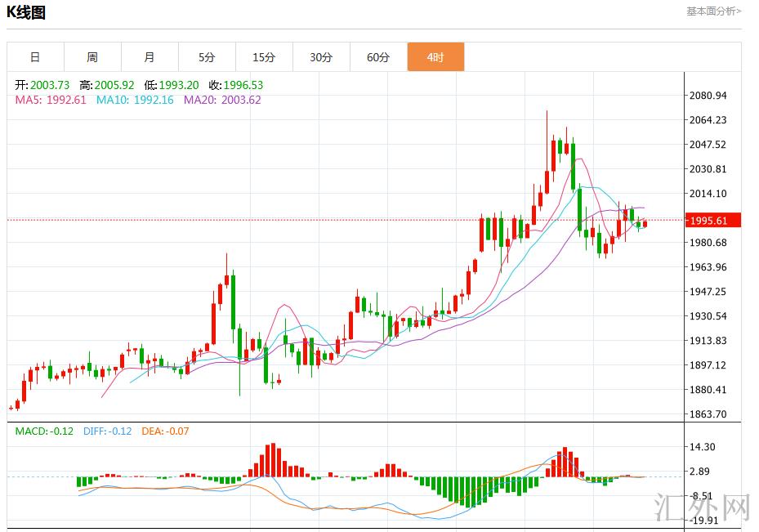Click the MA10 indicator label
The height and width of the screenshot is (532, 759).
coord(135,101)
